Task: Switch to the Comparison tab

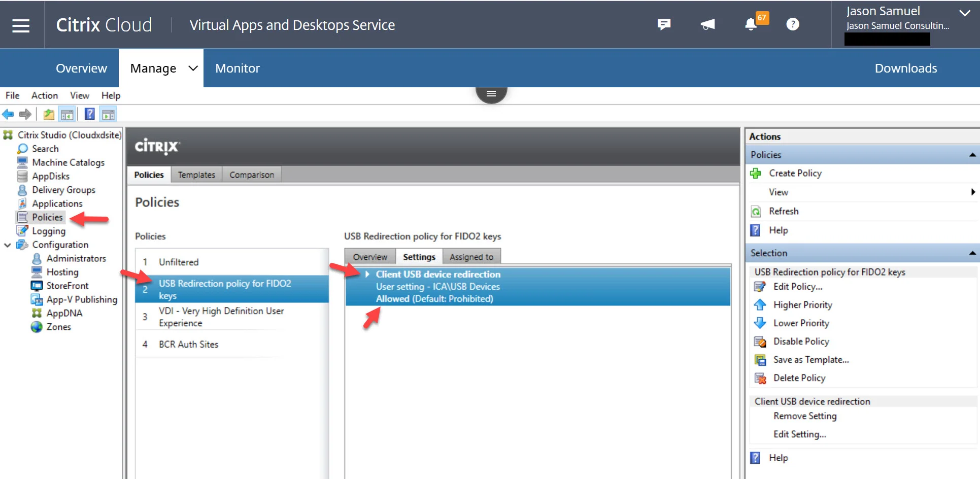Action: (252, 175)
